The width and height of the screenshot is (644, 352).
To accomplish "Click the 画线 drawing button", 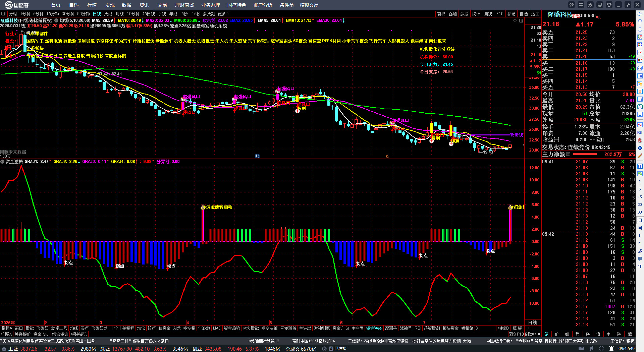I will pos(488,14).
